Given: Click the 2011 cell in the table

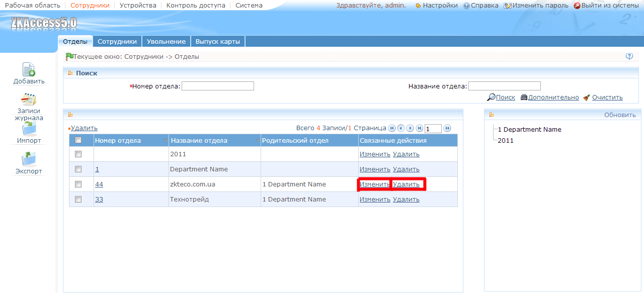Looking at the screenshot, I should point(215,154).
